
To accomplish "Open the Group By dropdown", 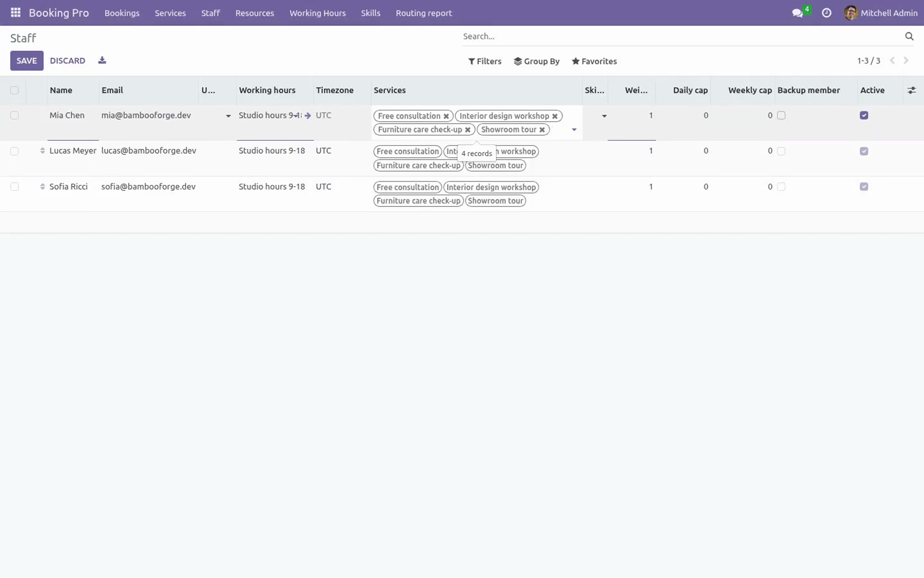I will pos(536,61).
